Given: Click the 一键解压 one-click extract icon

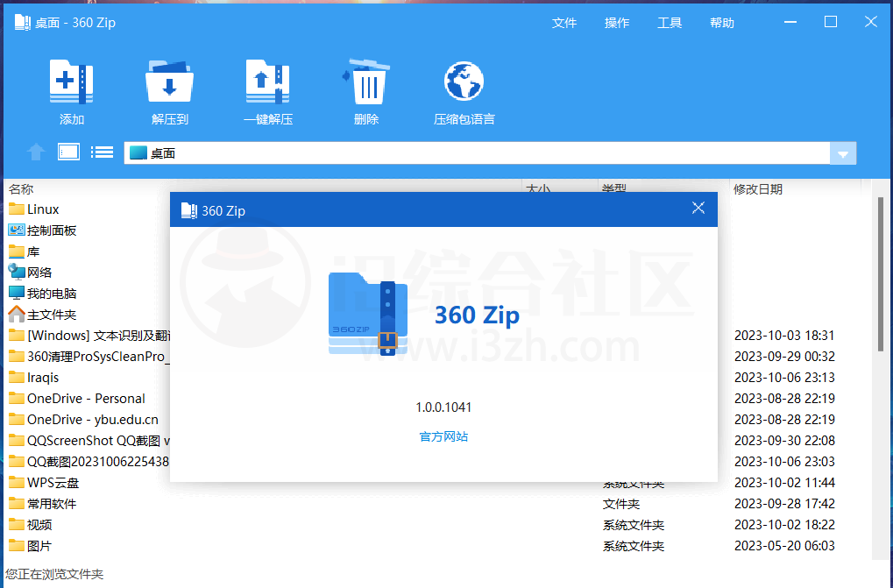Looking at the screenshot, I should (267, 83).
